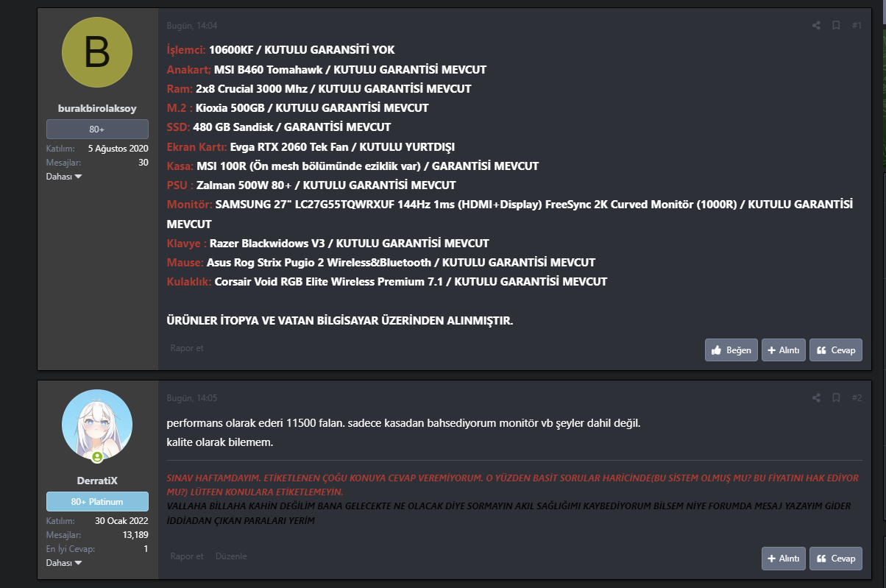The image size is (886, 588).
Task: Bookmark the first post
Action: point(836,26)
